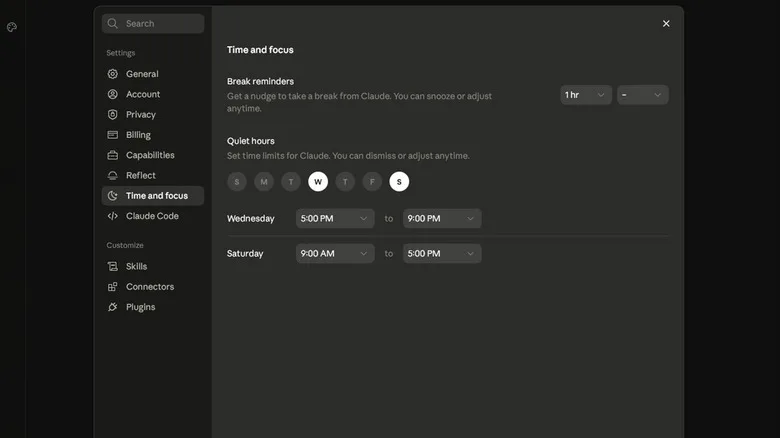The width and height of the screenshot is (780, 438).
Task: Click the Quiet hours heading
Action: 251,141
